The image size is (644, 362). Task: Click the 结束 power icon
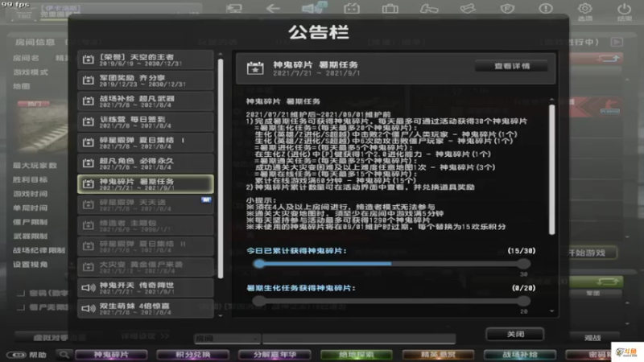(x=625, y=11)
